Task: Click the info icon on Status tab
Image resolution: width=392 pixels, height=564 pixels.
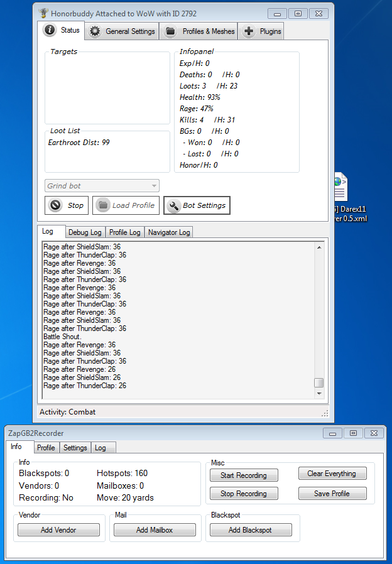Action: [50, 30]
